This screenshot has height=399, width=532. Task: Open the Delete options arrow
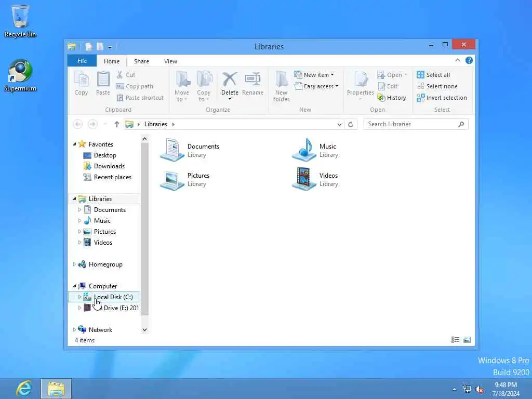[x=230, y=99]
